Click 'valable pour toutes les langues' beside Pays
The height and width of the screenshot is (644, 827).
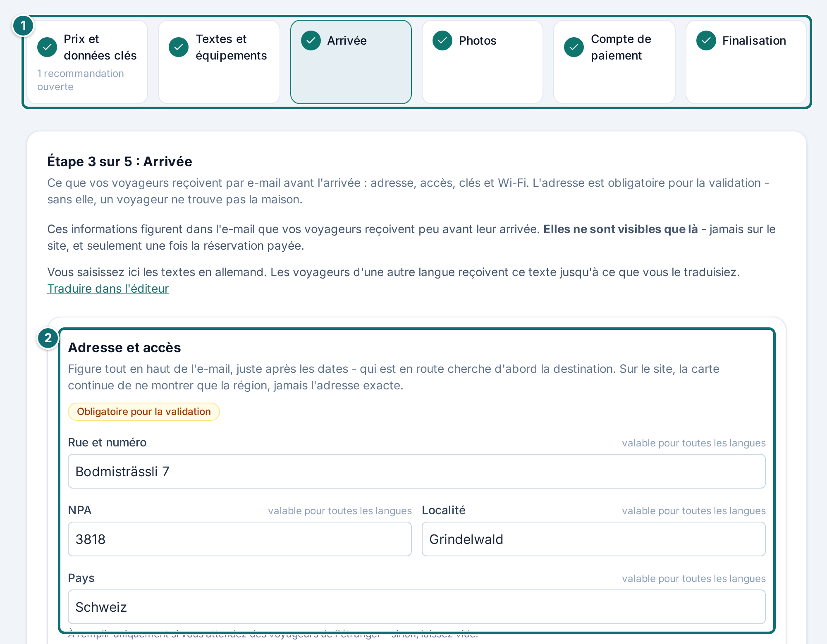[x=694, y=579]
